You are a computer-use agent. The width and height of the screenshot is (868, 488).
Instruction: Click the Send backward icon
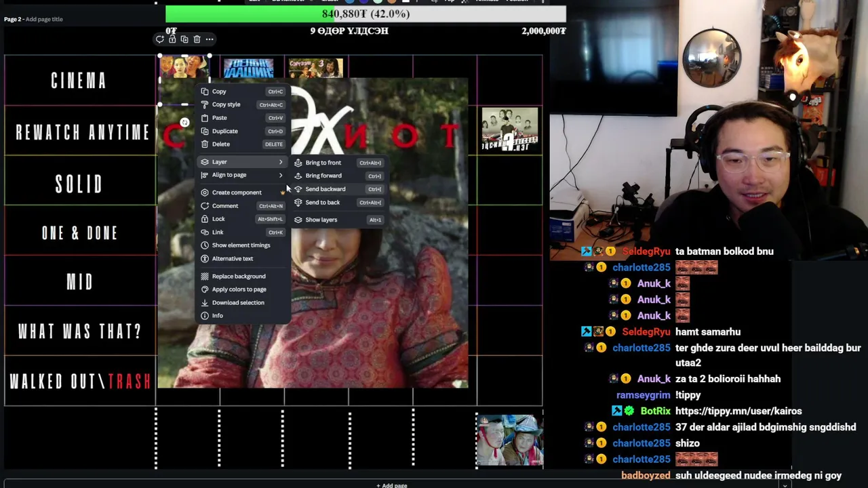click(298, 189)
